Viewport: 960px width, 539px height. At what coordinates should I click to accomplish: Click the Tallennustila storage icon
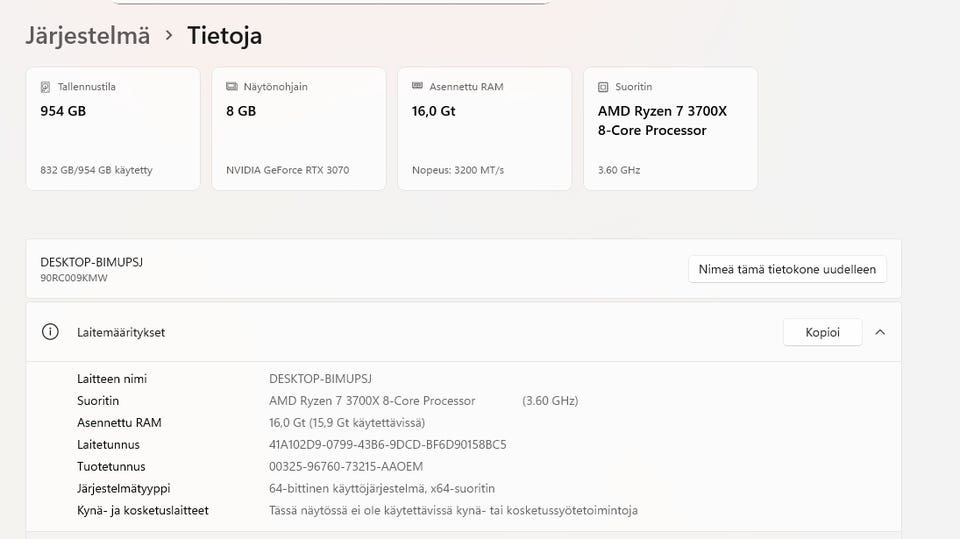(45, 87)
